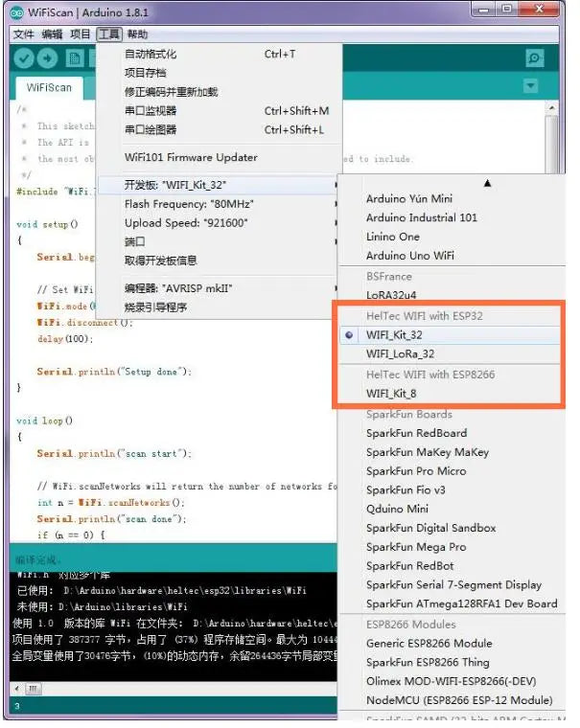Select the SparkFun Fio v3 board
Image resolution: width=580 pixels, height=728 pixels.
click(x=452, y=490)
